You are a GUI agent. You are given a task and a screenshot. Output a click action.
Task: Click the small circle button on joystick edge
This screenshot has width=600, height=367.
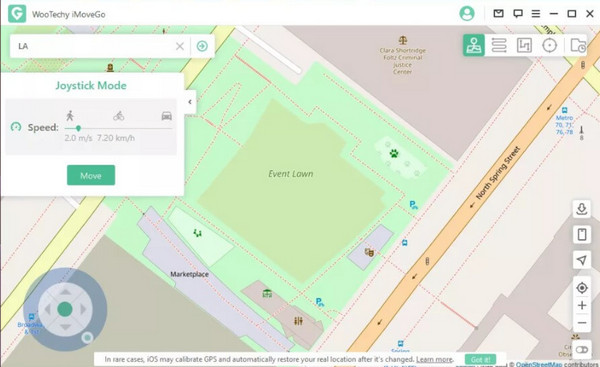[x=88, y=338]
